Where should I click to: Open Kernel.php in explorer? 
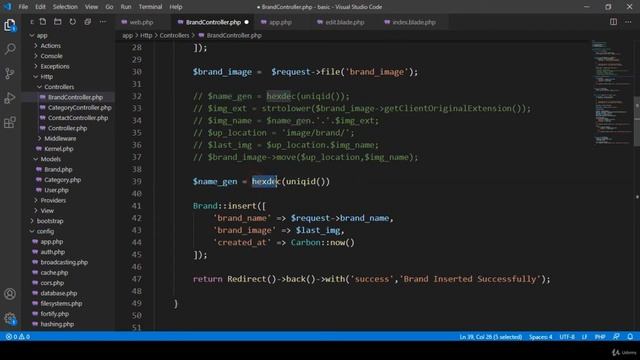59,149
